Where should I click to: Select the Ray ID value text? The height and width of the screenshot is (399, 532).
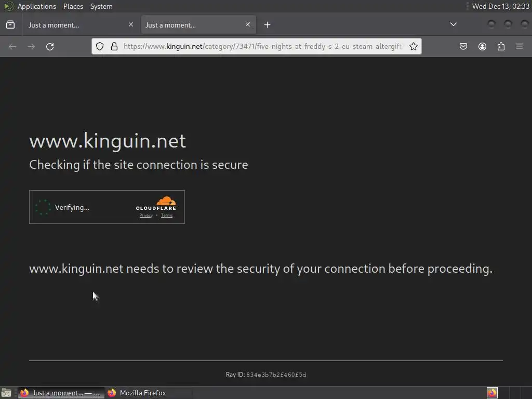point(276,375)
